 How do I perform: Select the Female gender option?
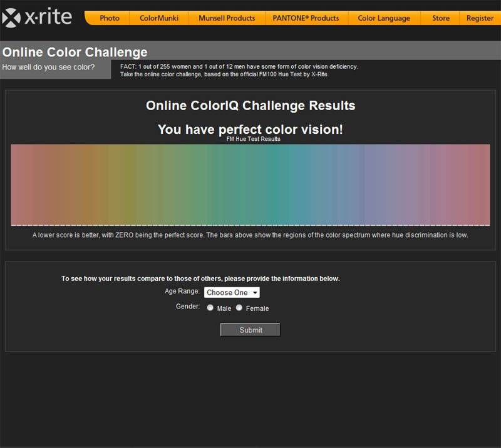239,308
